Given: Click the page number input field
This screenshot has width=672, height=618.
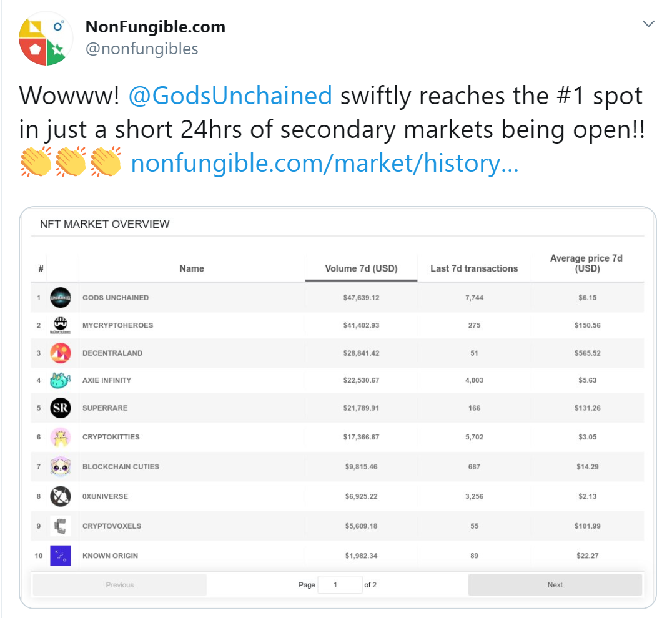Looking at the screenshot, I should (x=340, y=584).
